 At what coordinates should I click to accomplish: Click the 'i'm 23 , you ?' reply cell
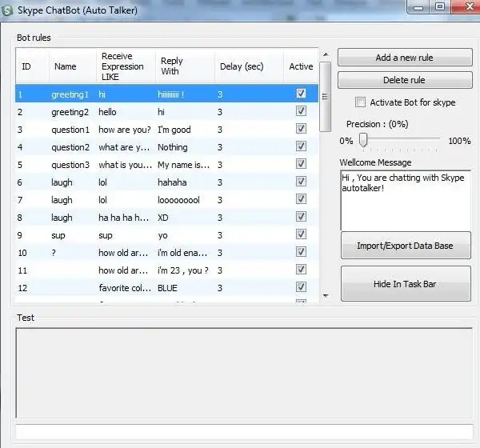tap(183, 270)
